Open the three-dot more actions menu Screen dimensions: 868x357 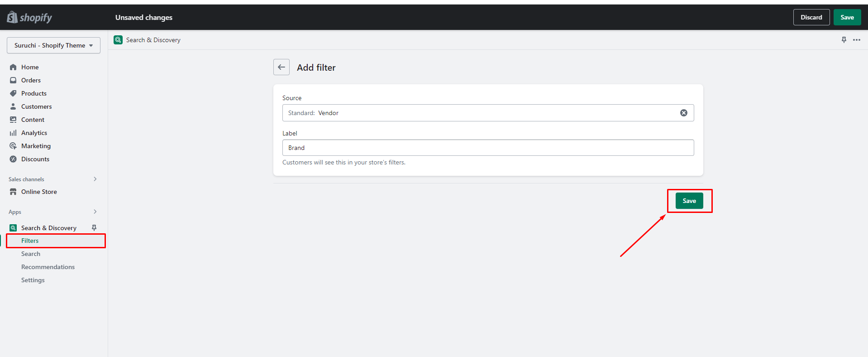[x=856, y=40]
